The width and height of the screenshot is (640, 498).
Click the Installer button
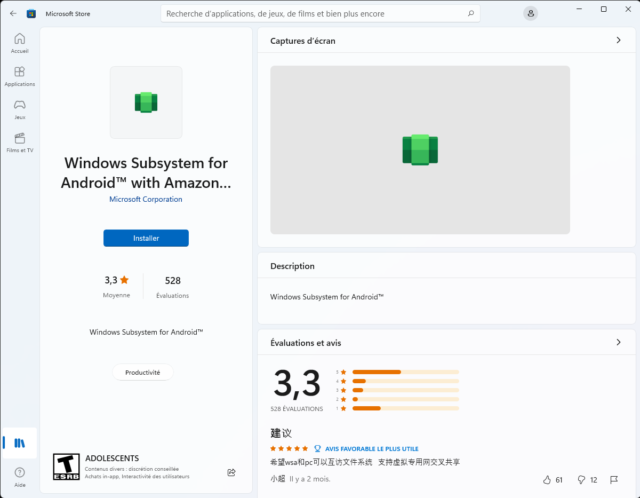[146, 238]
